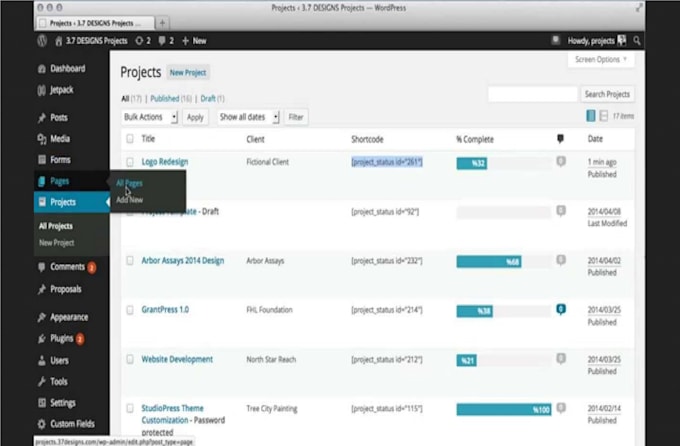Check the StudioPress Theme Customization checkbox
680x446 pixels.
(130, 409)
